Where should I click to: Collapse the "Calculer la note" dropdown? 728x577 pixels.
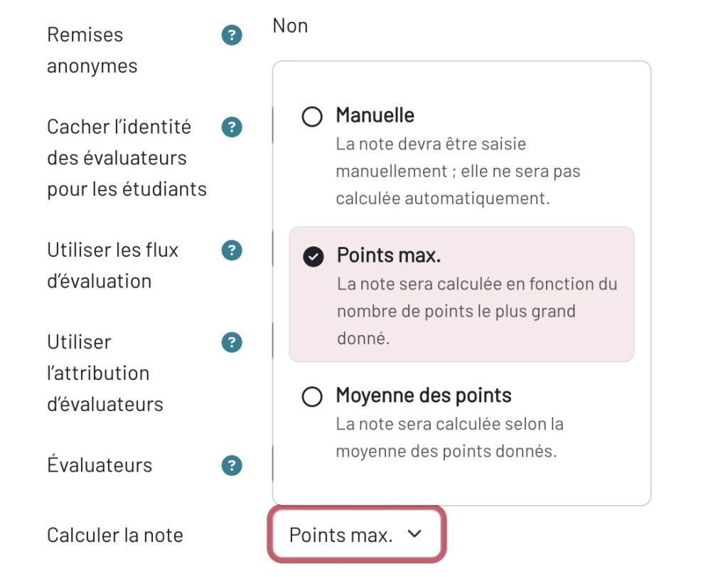[357, 533]
